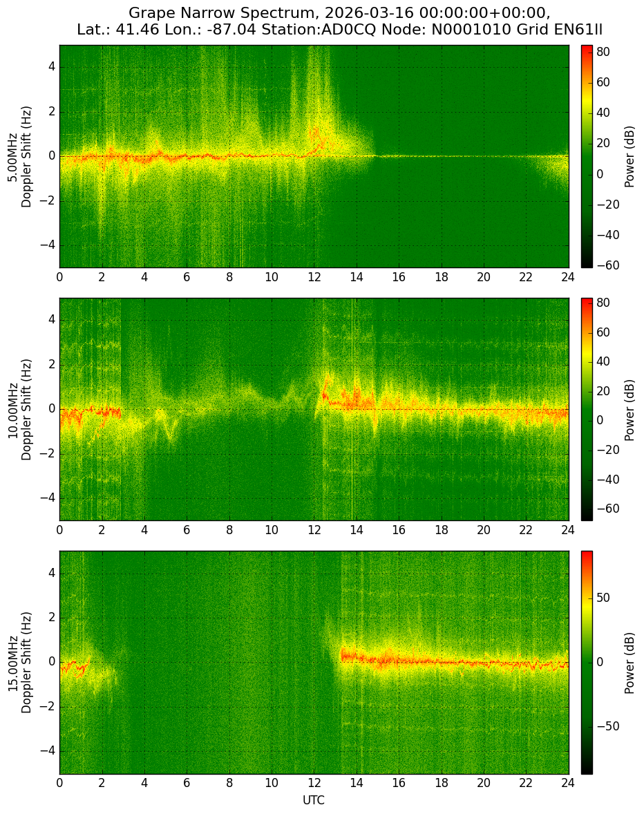Click the UTC label below bottom plot

tap(314, 800)
